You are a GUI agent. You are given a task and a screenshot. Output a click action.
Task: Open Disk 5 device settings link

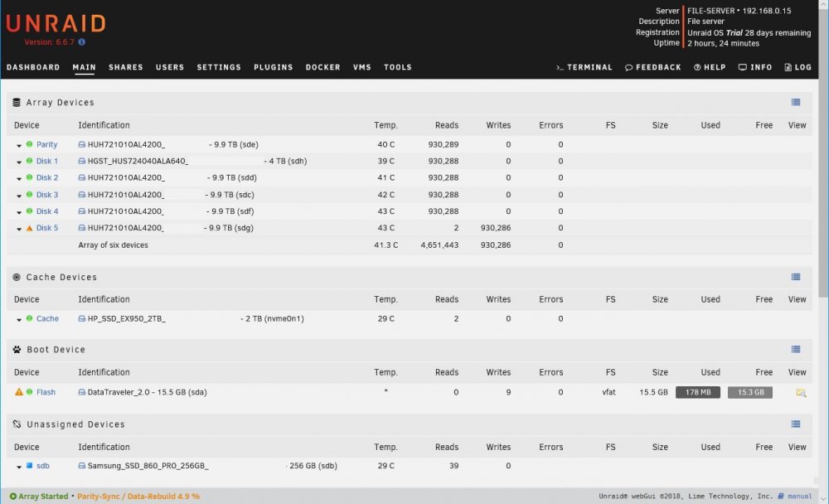click(x=47, y=228)
